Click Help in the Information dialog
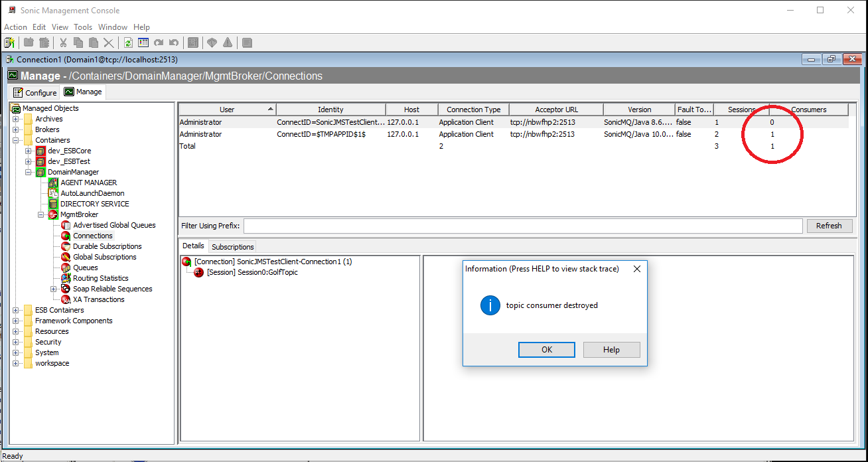Viewport: 868px width, 462px height. [611, 350]
